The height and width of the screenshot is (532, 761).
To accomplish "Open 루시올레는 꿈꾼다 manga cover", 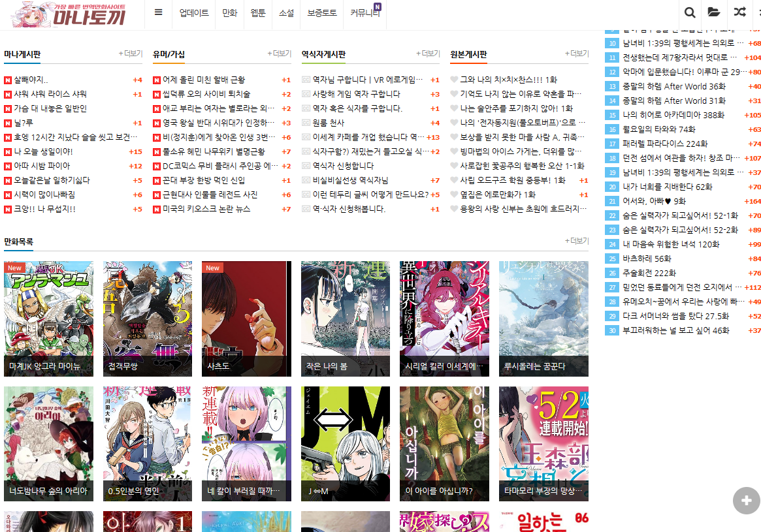I will coord(543,319).
